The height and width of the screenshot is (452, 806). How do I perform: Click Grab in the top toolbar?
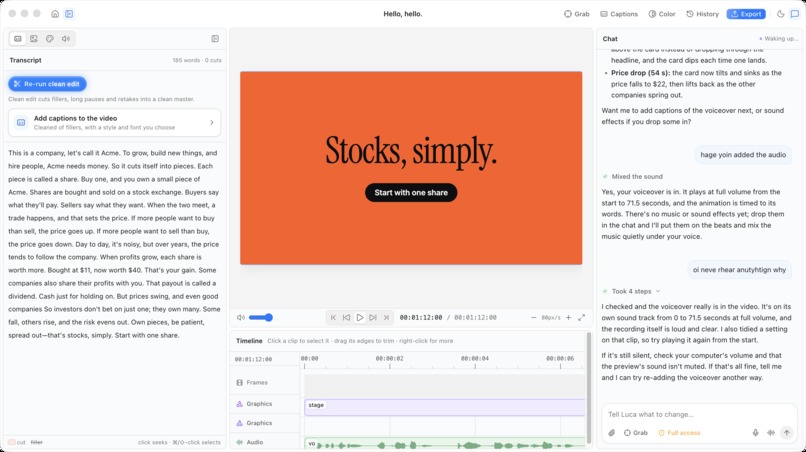click(x=577, y=14)
